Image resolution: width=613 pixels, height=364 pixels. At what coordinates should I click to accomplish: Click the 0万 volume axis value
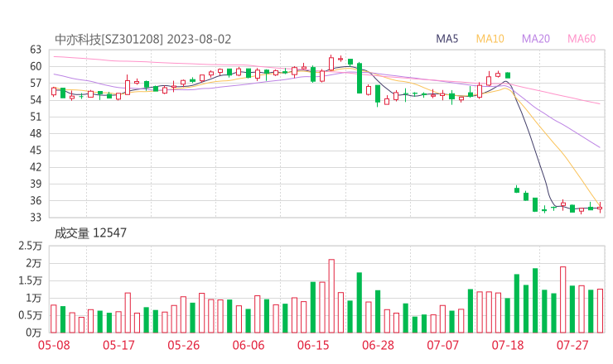[34, 333]
